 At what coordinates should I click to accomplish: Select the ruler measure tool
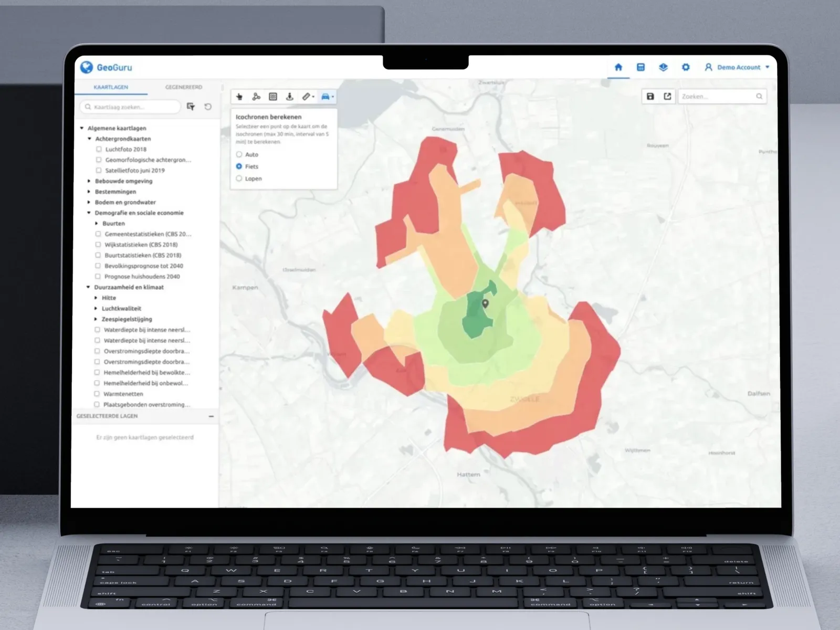pos(306,97)
